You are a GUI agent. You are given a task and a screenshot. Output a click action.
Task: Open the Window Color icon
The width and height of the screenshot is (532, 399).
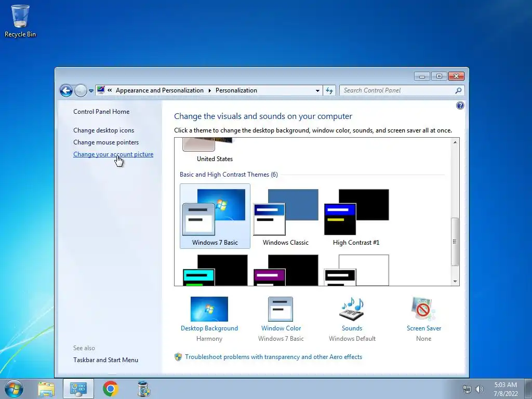click(x=280, y=309)
